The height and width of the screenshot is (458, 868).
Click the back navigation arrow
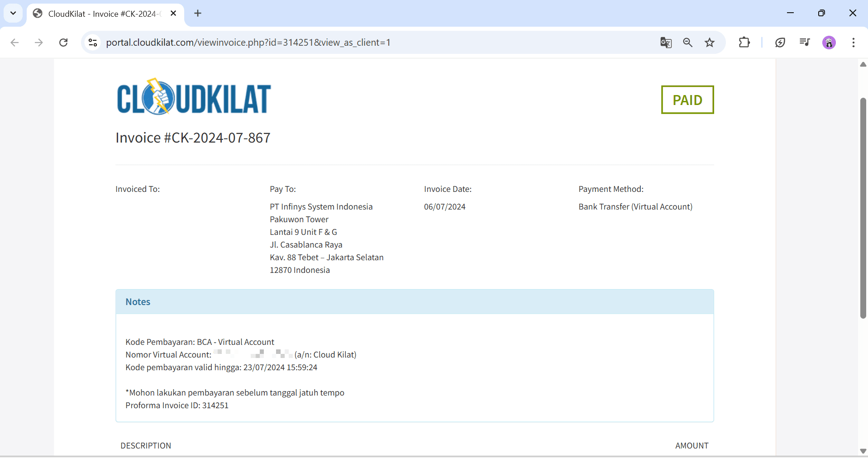[x=14, y=42]
